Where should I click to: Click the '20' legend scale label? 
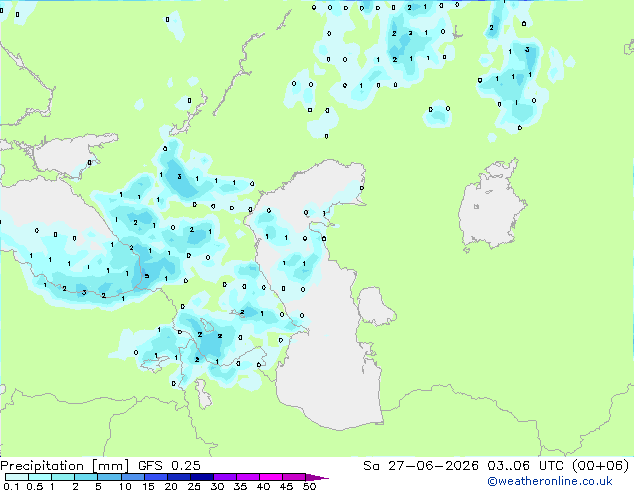[171, 486]
